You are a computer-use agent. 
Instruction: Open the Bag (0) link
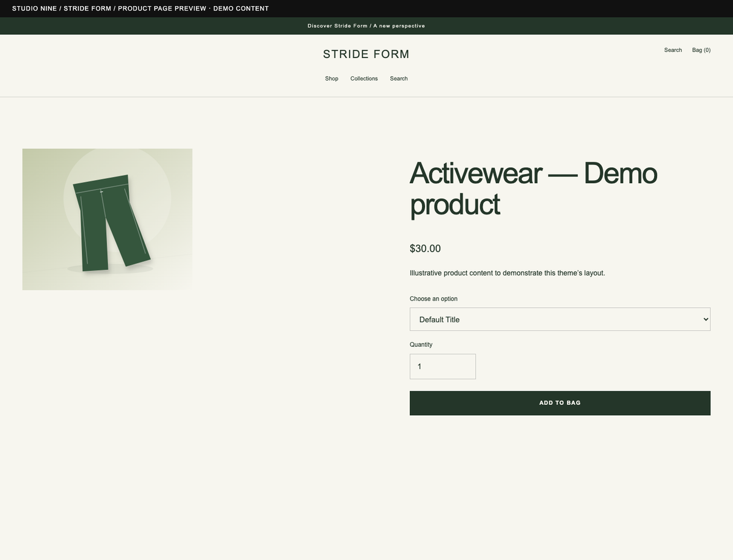[701, 50]
